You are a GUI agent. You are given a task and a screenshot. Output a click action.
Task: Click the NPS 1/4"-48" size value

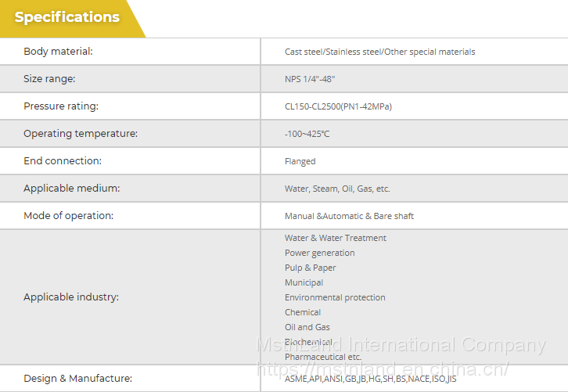[310, 79]
